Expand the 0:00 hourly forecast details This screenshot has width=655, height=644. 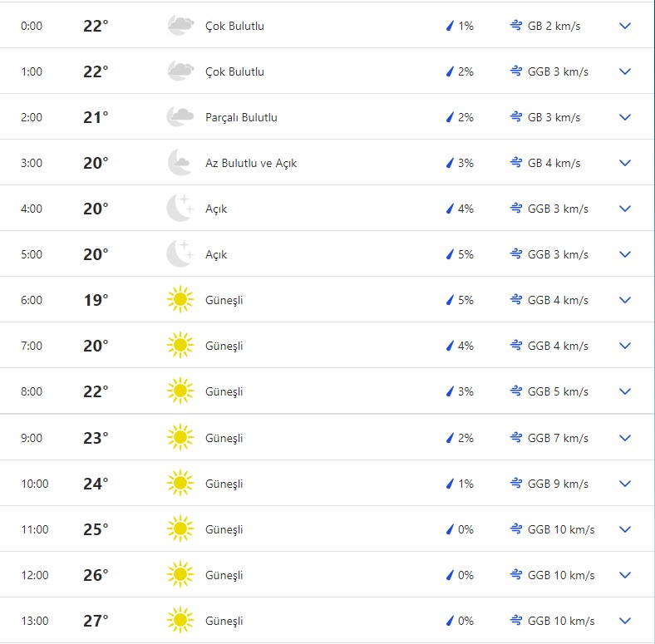(625, 26)
